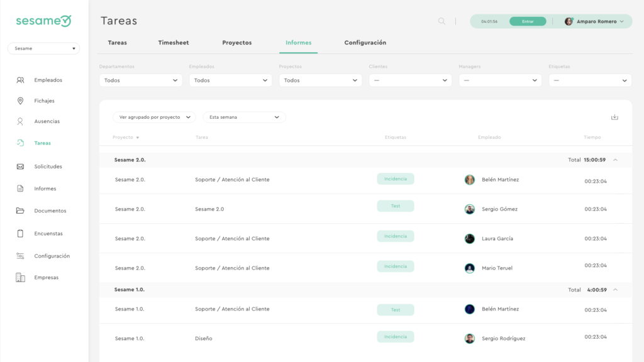644x362 pixels.
Task: Click Incidencia tag on Sergio Rodríguez row
Action: coord(396,337)
